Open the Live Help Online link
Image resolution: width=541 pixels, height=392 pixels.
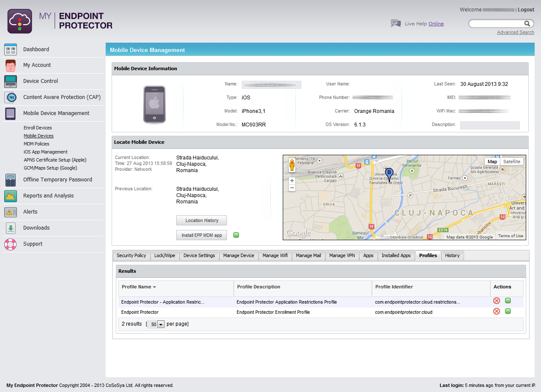pyautogui.click(x=436, y=24)
